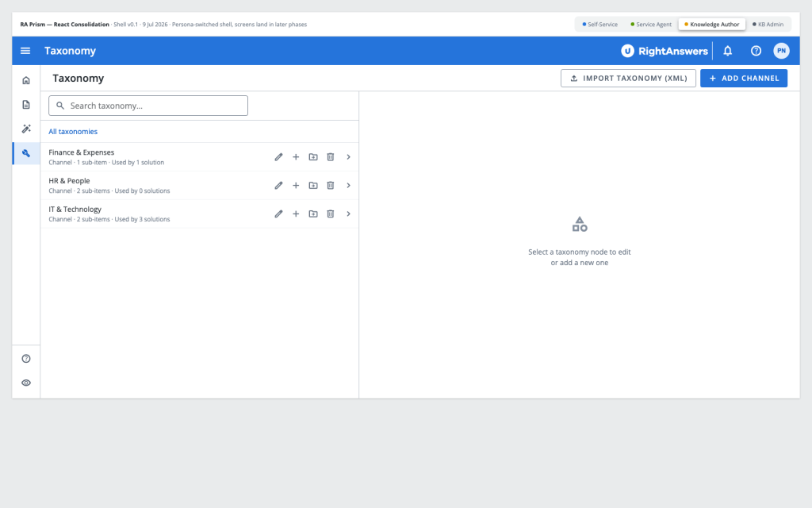The height and width of the screenshot is (508, 812).
Task: Edit the IT & Technology channel
Action: 278,214
